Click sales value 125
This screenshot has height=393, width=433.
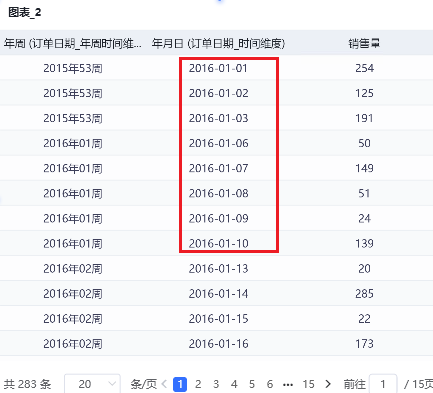364,93
